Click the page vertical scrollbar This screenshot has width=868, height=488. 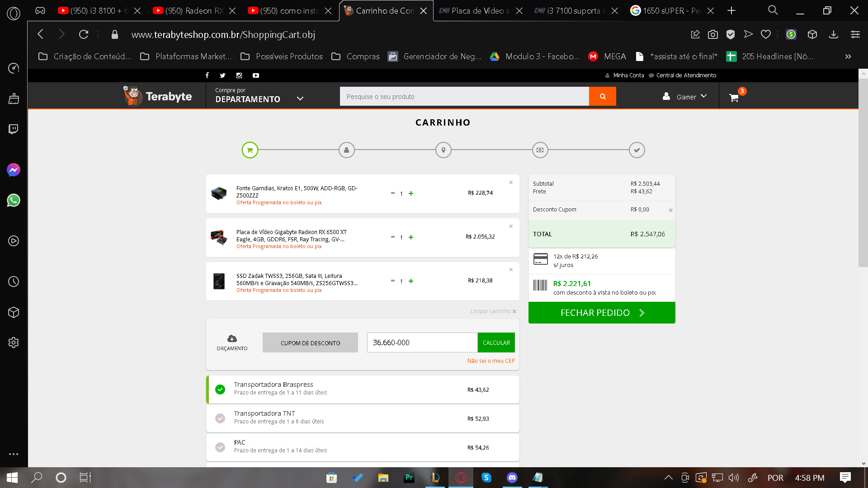[x=863, y=172]
